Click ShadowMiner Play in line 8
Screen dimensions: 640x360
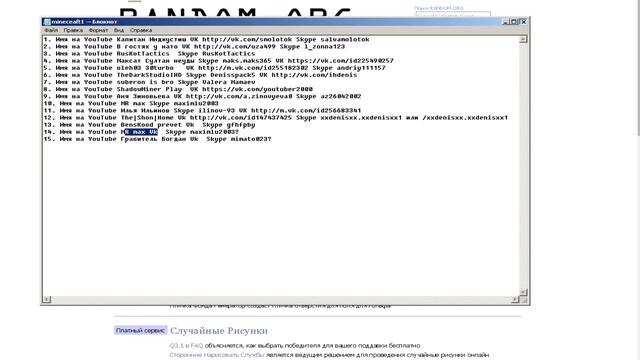click(149, 89)
